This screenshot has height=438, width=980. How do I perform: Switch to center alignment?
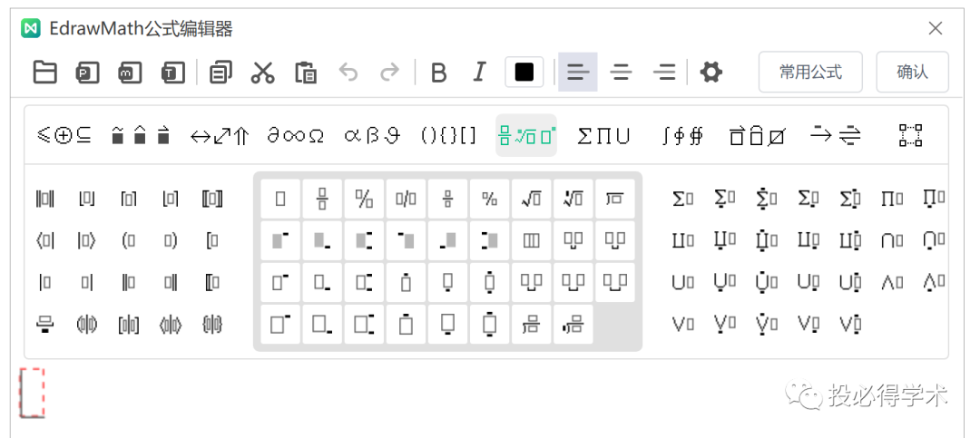click(621, 73)
